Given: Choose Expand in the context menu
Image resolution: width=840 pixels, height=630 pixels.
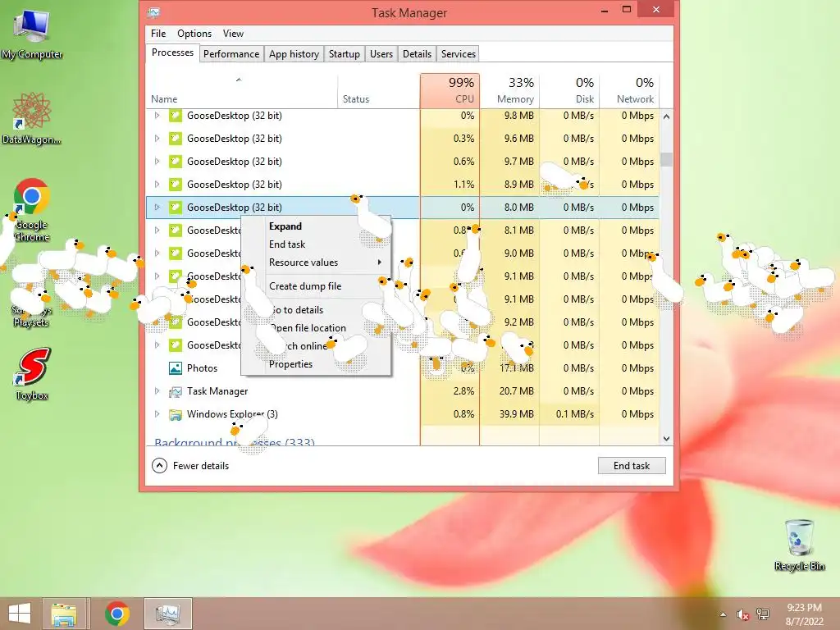Looking at the screenshot, I should click(316, 226).
